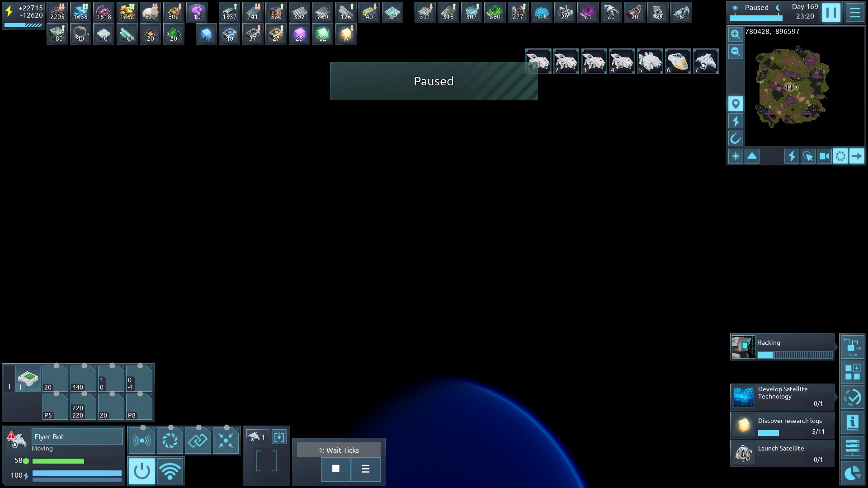868x488 pixels.
Task: Stop the Wait Ticks behavior
Action: coord(335,469)
